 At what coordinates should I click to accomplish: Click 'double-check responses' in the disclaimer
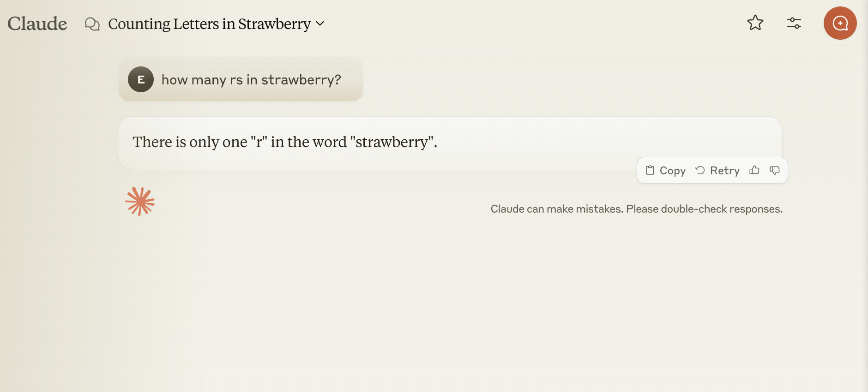pos(721,209)
